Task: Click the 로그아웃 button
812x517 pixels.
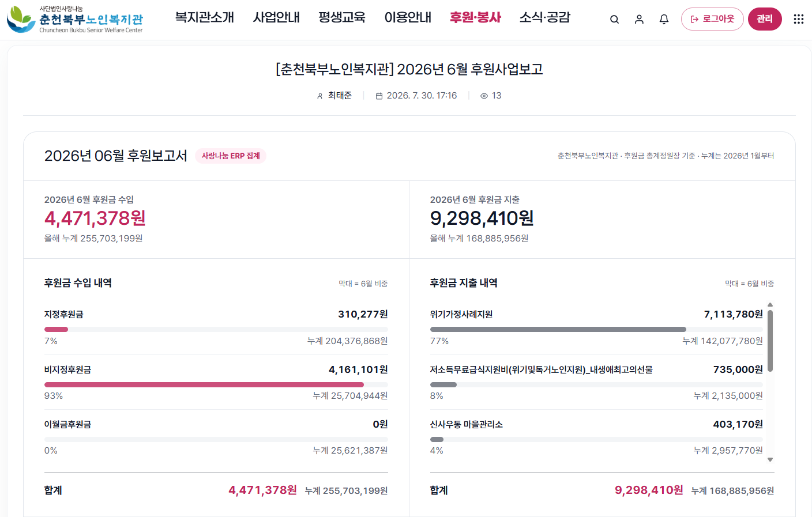Action: [x=712, y=19]
